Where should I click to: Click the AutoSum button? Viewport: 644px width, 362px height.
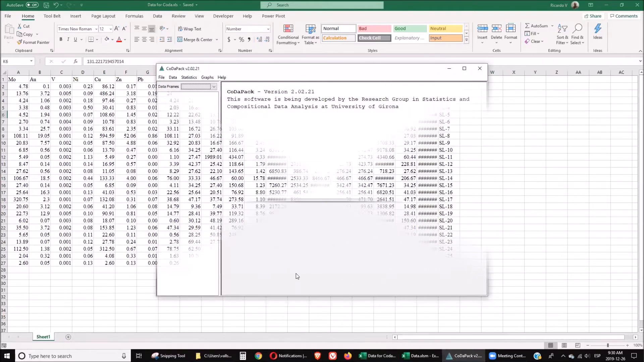[x=536, y=26]
